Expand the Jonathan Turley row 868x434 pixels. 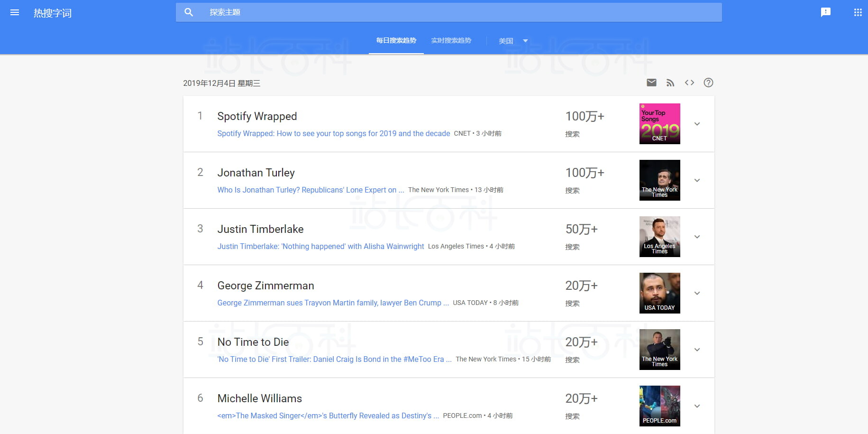[697, 180]
